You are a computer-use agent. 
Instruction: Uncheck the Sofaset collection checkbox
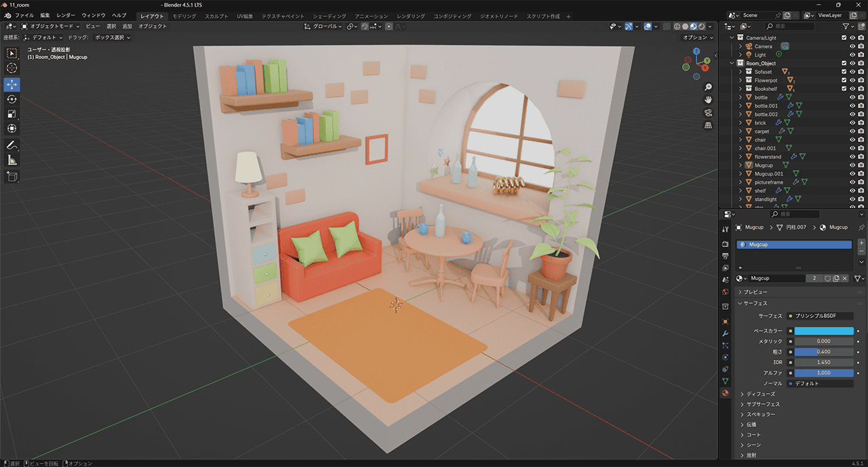(844, 72)
